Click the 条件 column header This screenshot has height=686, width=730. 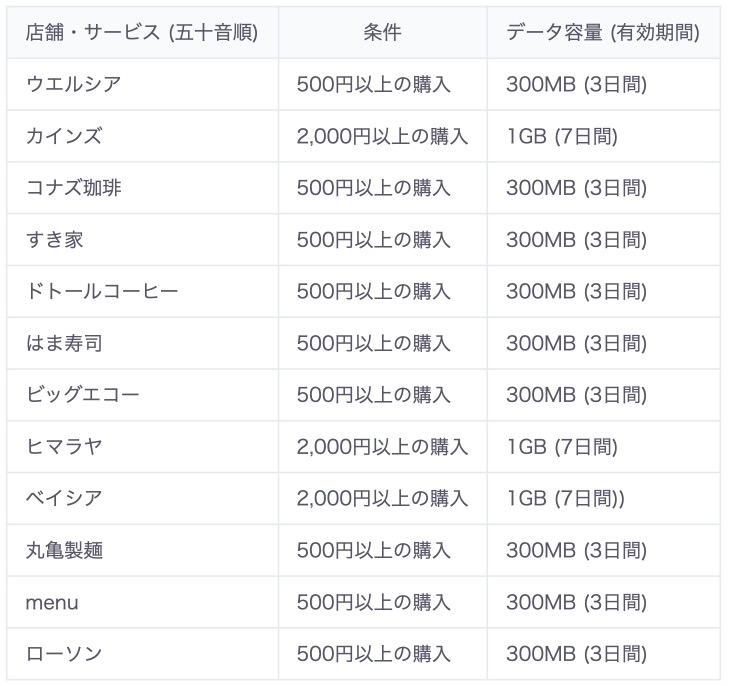pyautogui.click(x=382, y=32)
